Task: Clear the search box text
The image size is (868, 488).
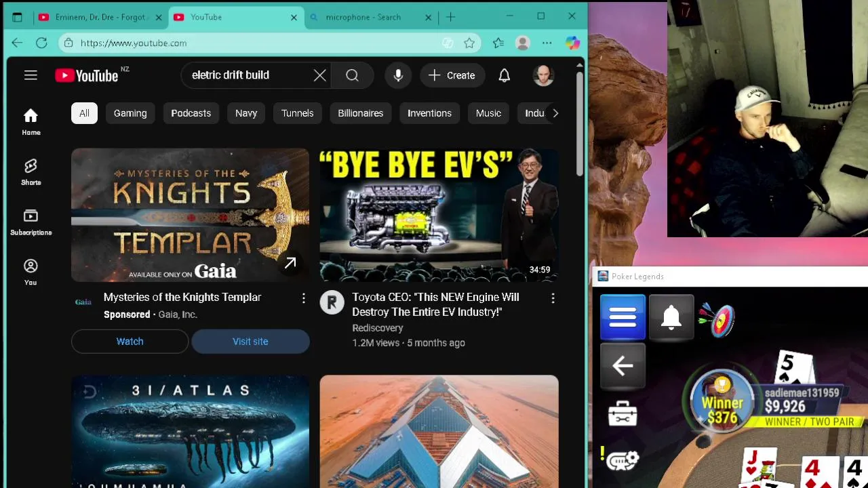Action: [x=320, y=75]
